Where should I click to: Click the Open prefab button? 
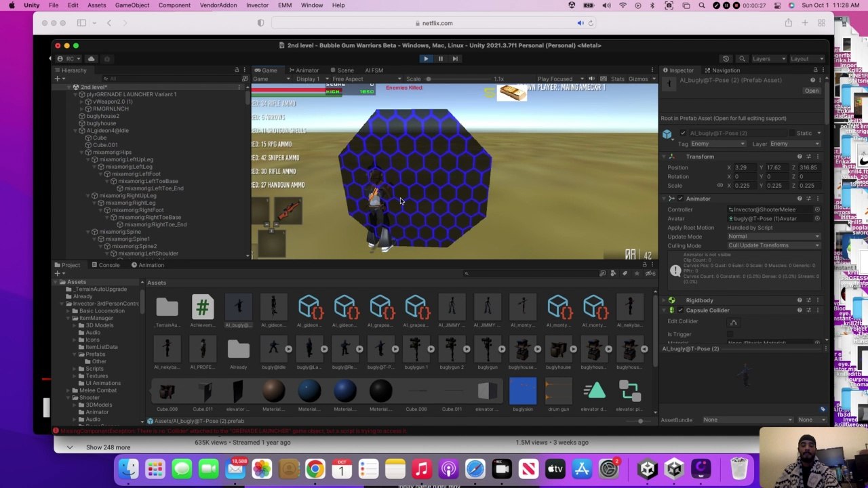click(x=811, y=90)
